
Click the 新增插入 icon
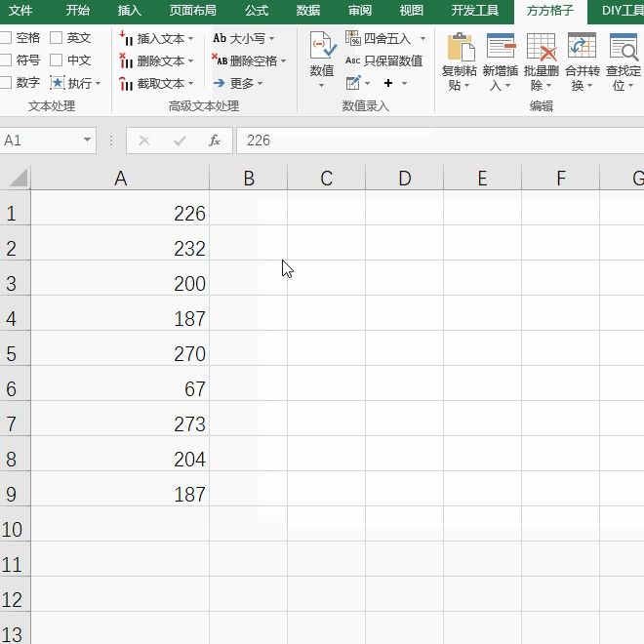501,46
